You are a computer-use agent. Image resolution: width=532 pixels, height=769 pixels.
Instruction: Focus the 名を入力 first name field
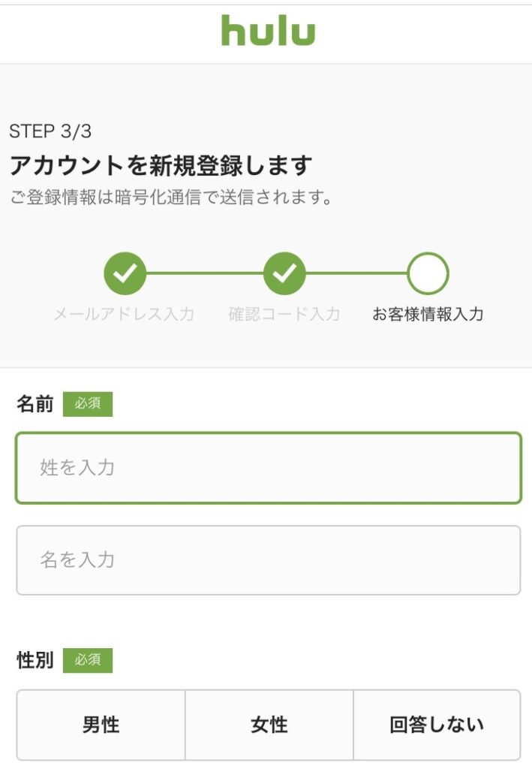(269, 559)
